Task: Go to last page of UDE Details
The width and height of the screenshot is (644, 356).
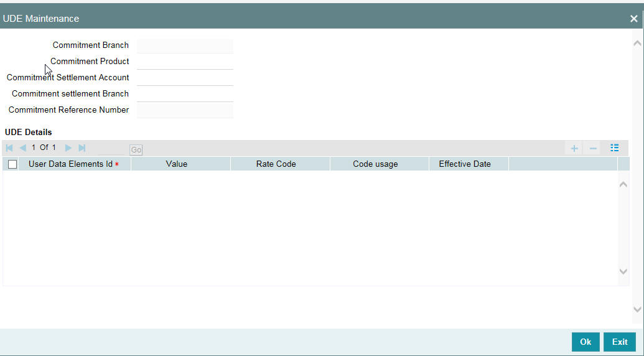Action: tap(82, 148)
